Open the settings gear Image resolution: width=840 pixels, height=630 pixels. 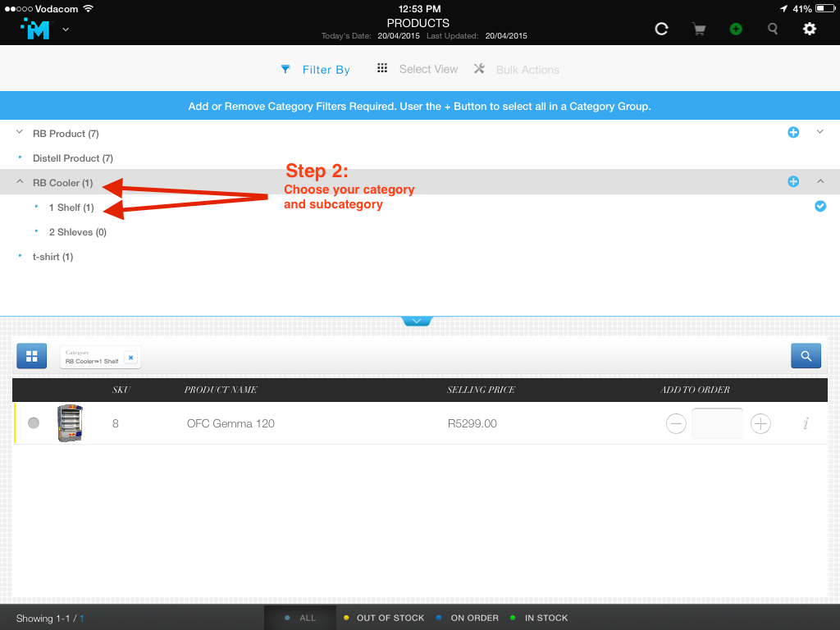[810, 29]
